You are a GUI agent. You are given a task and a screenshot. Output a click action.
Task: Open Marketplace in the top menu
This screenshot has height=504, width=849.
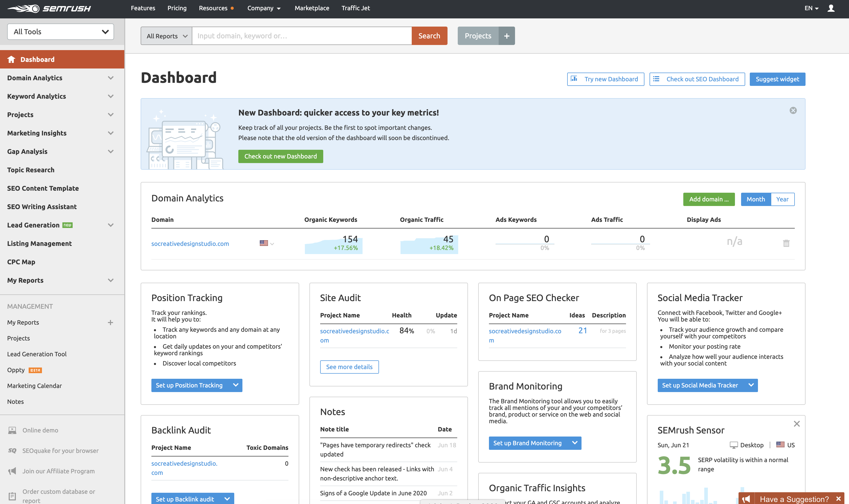[x=312, y=8]
